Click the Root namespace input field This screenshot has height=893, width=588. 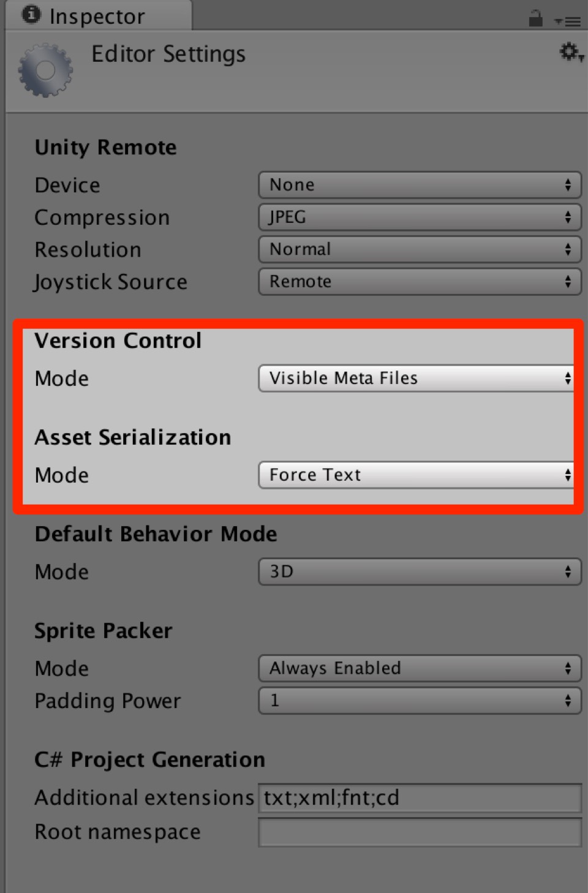(420, 832)
